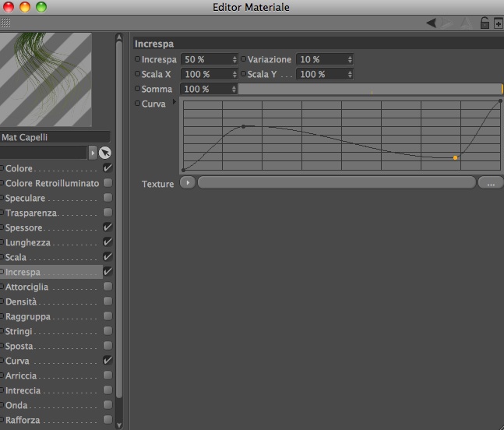Click the Variazione 10 % value field
The width and height of the screenshot is (504, 430).
click(324, 59)
